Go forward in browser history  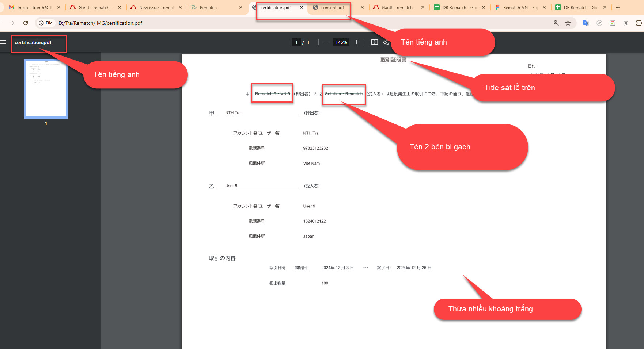[x=12, y=23]
